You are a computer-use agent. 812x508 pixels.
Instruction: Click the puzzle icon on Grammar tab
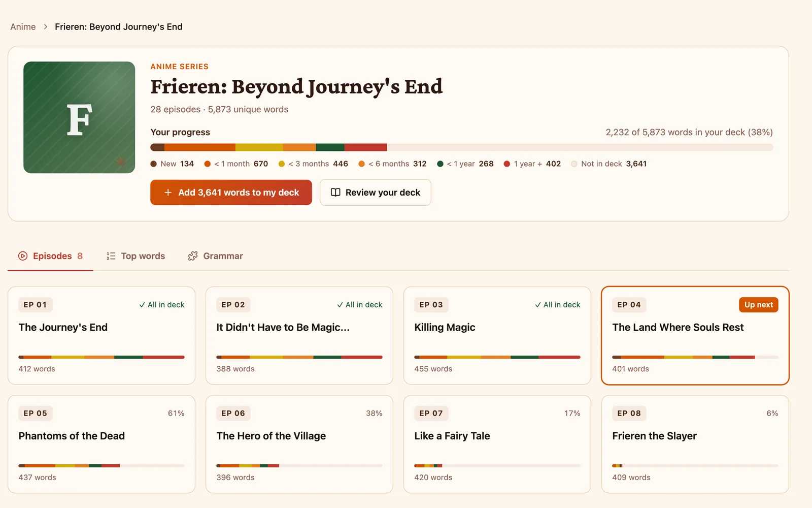click(193, 256)
